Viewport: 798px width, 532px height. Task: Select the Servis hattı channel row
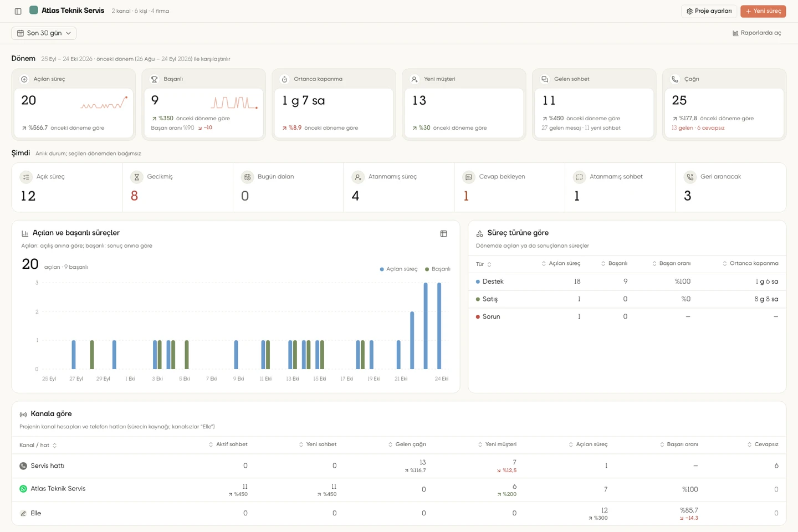pos(398,466)
